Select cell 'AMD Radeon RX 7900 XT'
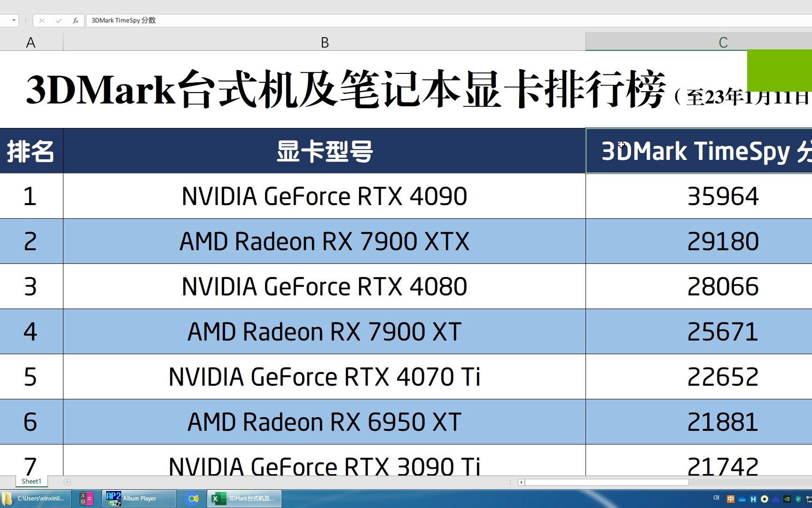Screen dimensions: 812x508 324,332
